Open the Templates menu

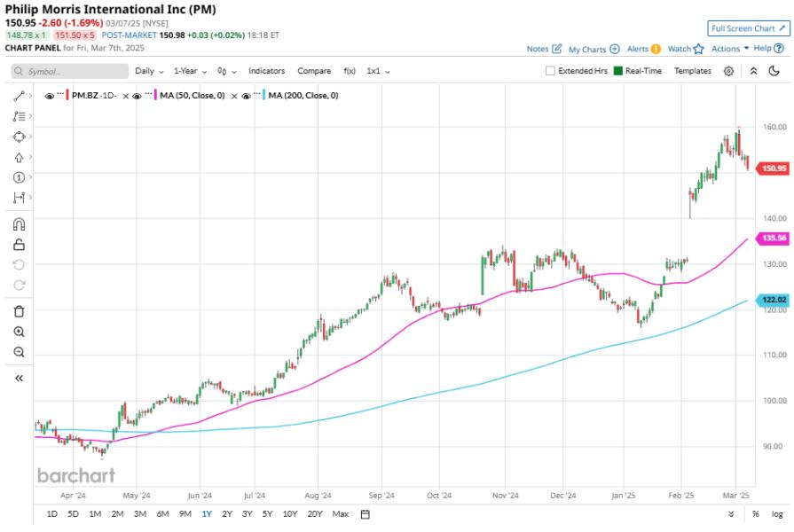pos(692,71)
